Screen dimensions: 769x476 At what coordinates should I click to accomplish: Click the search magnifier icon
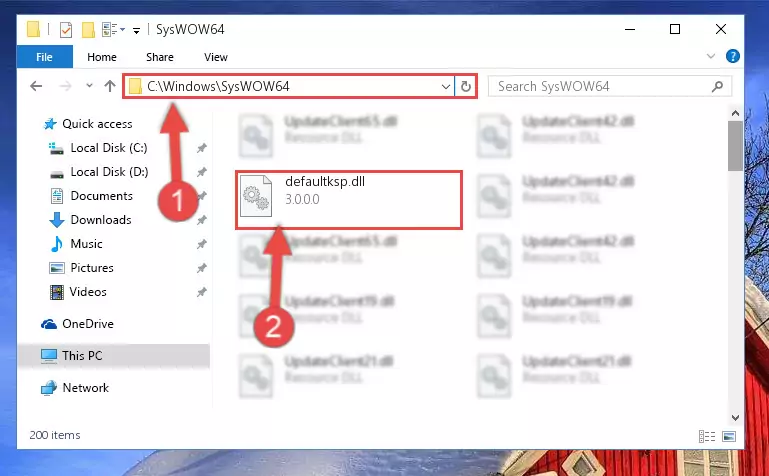coord(717,87)
